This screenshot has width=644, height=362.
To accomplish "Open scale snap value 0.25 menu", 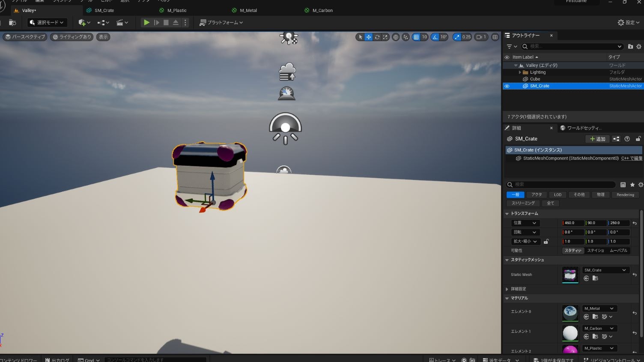I will (467, 37).
